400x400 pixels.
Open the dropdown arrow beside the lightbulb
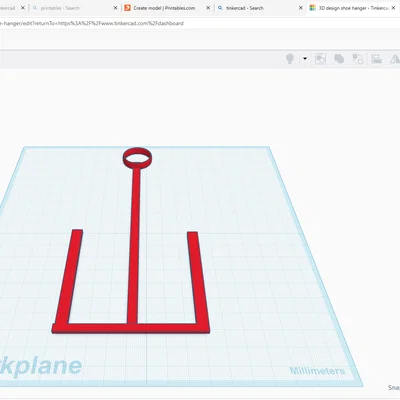[305, 59]
